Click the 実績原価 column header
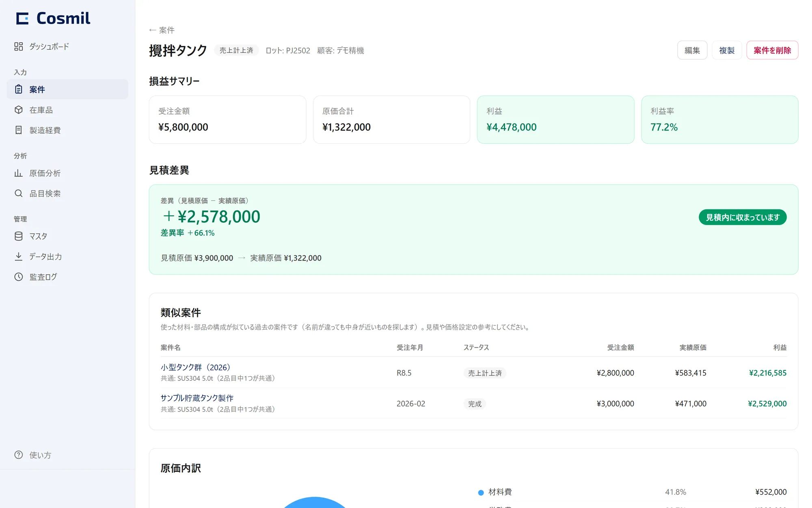The width and height of the screenshot is (812, 508). [x=693, y=347]
